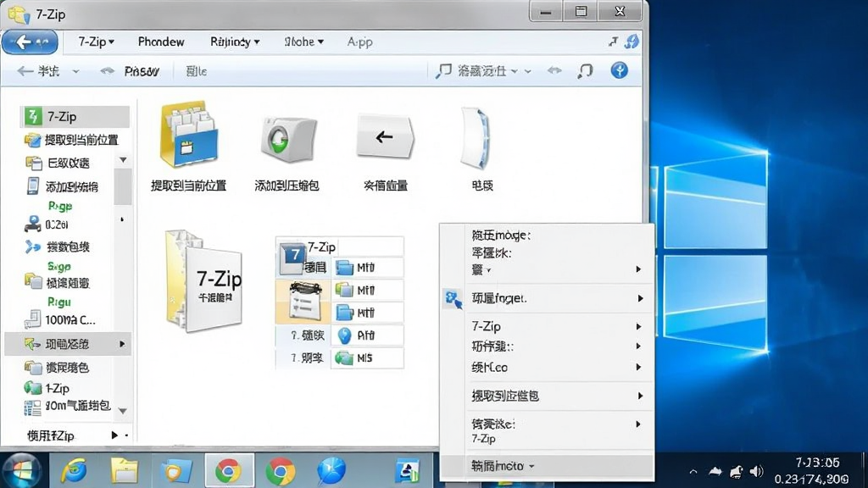Open context menu entry 绠f l.co
868x488 pixels.
[x=559, y=367]
